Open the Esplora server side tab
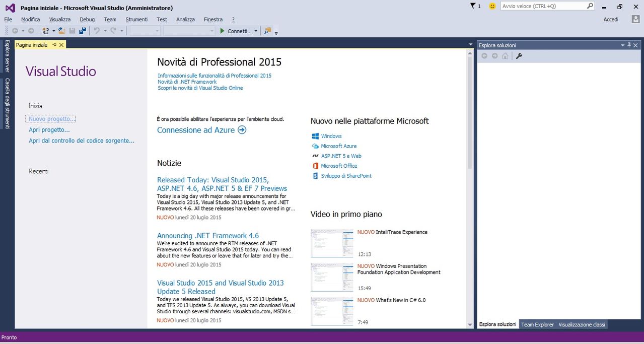 pos(7,56)
